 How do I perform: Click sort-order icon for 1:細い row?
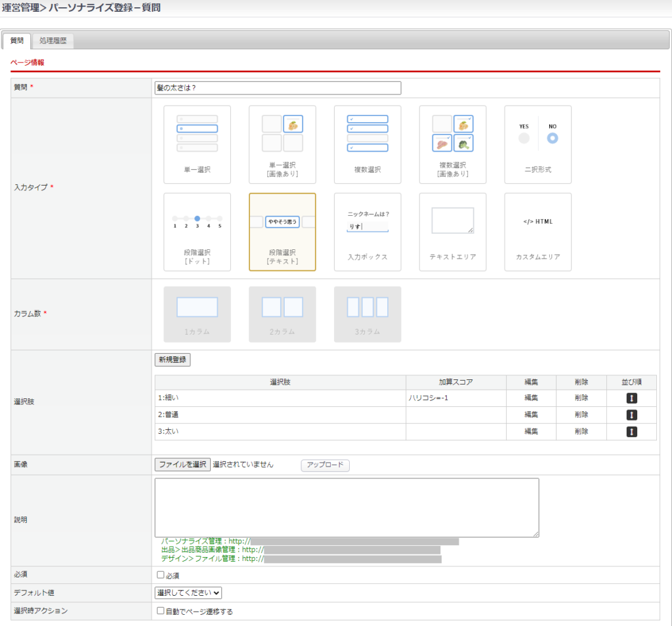[631, 398]
